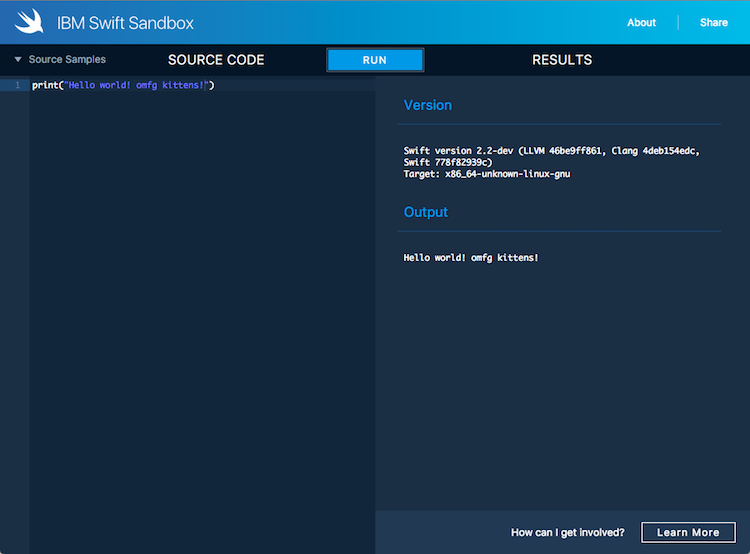This screenshot has height=554, width=750.
Task: Click the RESULTS heading
Action: (x=561, y=60)
